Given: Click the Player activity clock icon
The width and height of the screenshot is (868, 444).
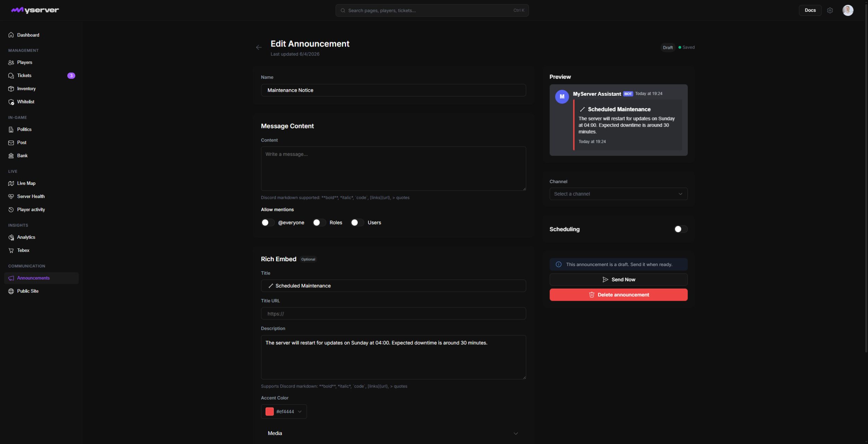Looking at the screenshot, I should pos(11,210).
